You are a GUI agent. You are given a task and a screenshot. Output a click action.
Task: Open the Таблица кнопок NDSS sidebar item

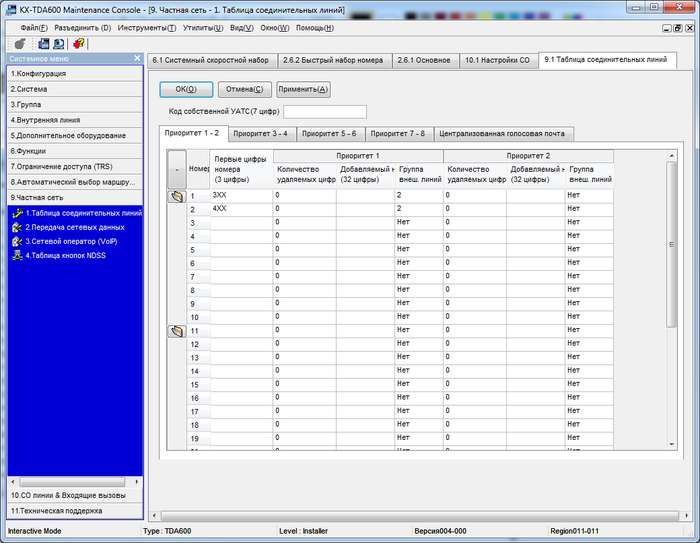tap(68, 255)
